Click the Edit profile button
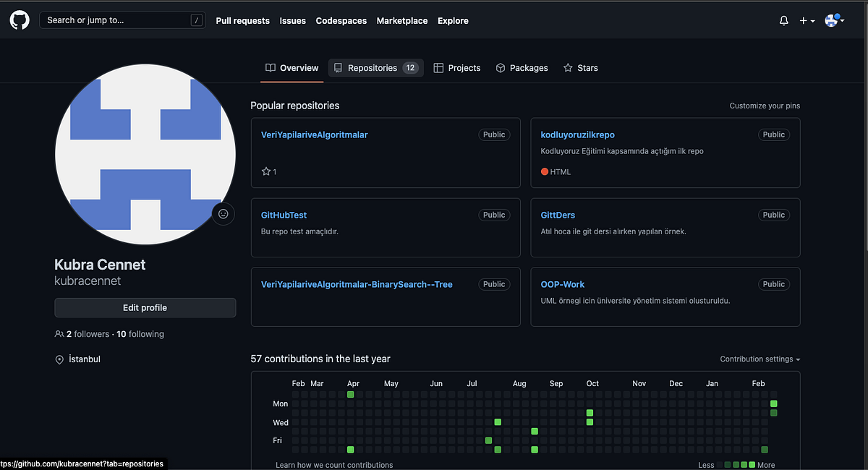 (145, 307)
